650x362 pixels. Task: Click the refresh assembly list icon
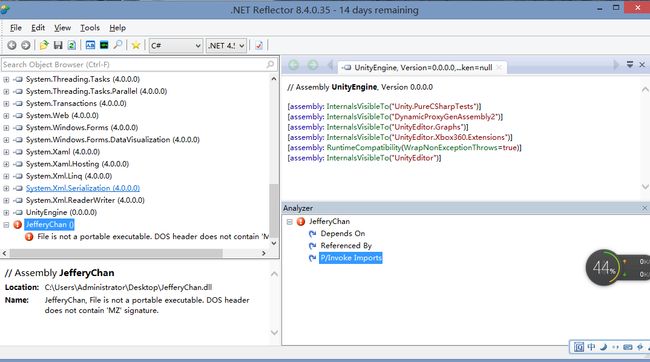coord(72,45)
